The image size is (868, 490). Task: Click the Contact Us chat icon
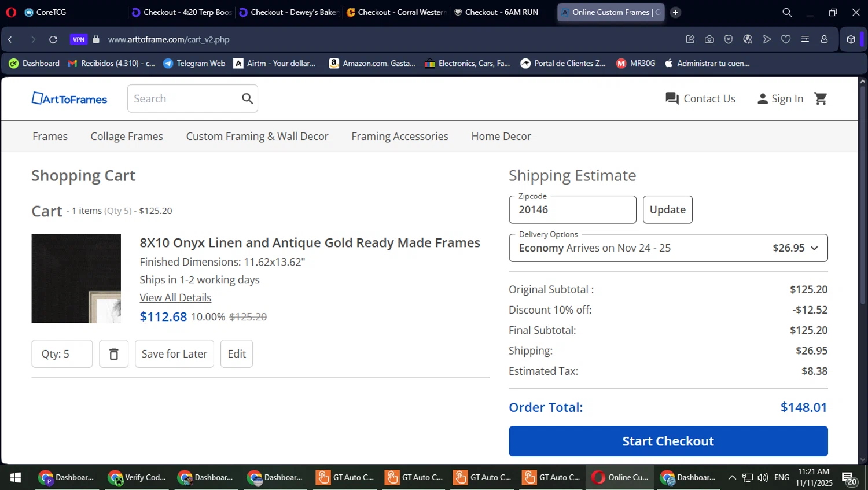(x=672, y=99)
